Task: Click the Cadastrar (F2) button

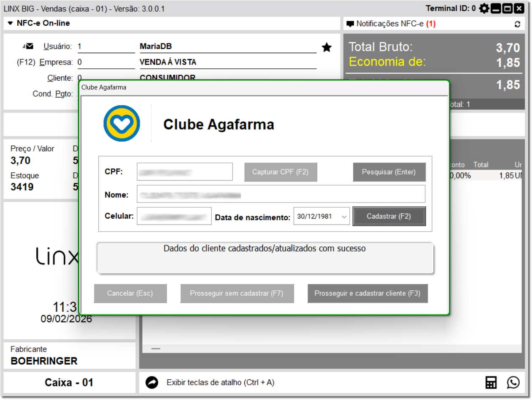Action: (389, 216)
